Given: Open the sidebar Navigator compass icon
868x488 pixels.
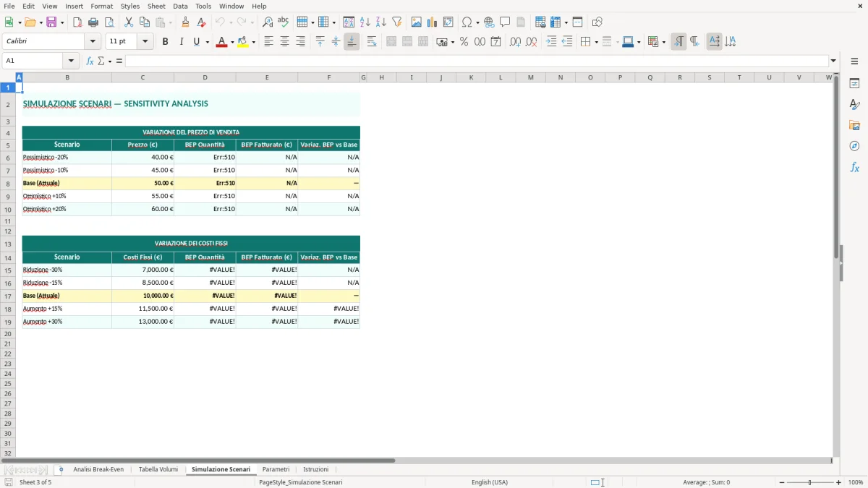Looking at the screenshot, I should point(854,146).
